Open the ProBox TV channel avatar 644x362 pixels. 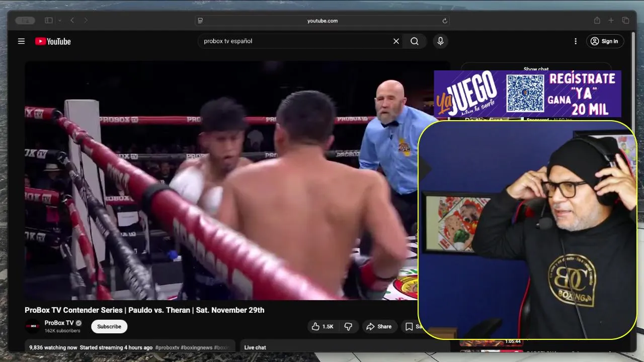click(x=33, y=326)
